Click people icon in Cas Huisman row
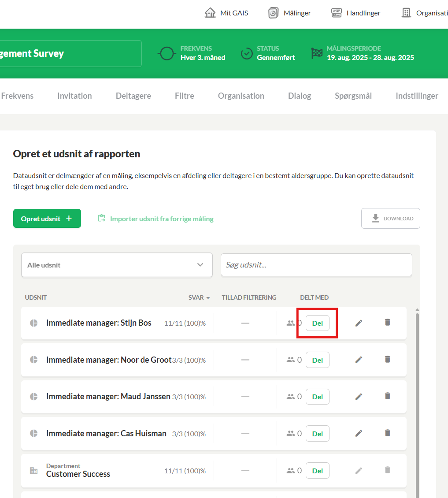The height and width of the screenshot is (498, 448). point(291,434)
